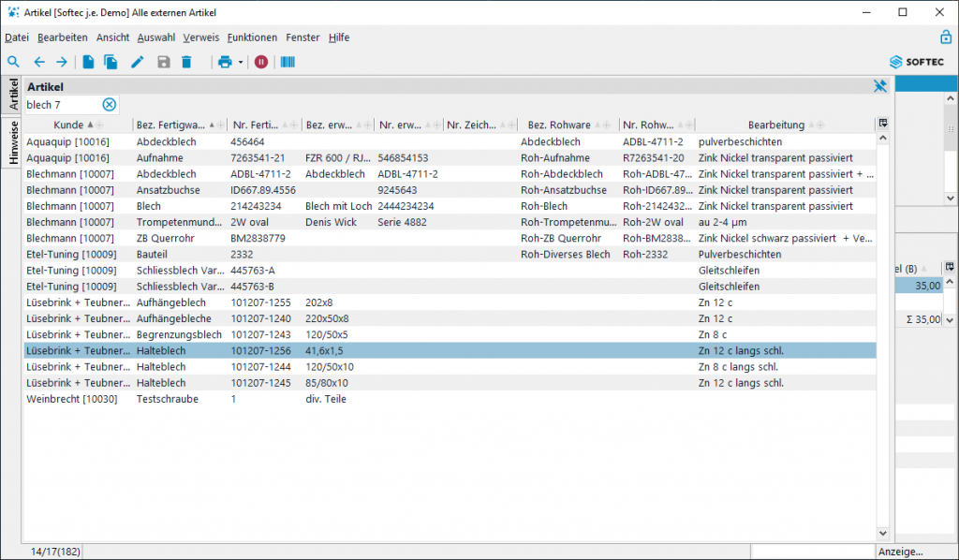Viewport: 959px width, 560px height.
Task: Open the column chooser above the scrollbar
Action: 883,123
